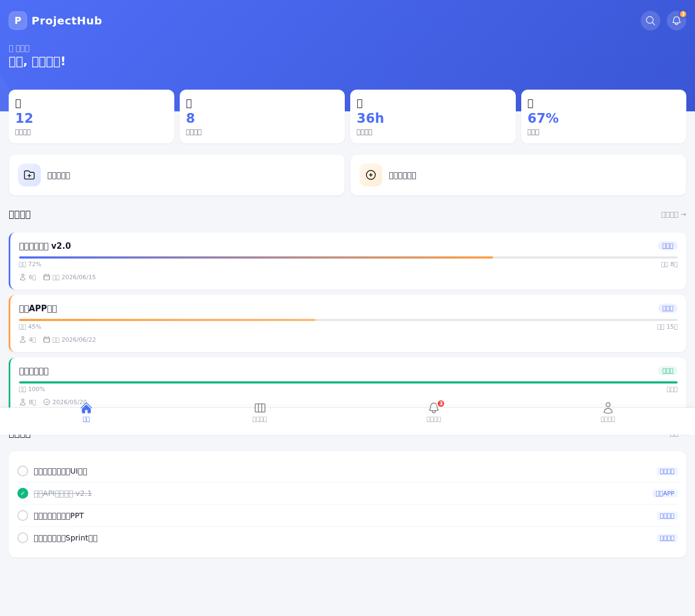This screenshot has width=695, height=616.
Task: Uncheck the completed API v2.1 task
Action: (23, 493)
